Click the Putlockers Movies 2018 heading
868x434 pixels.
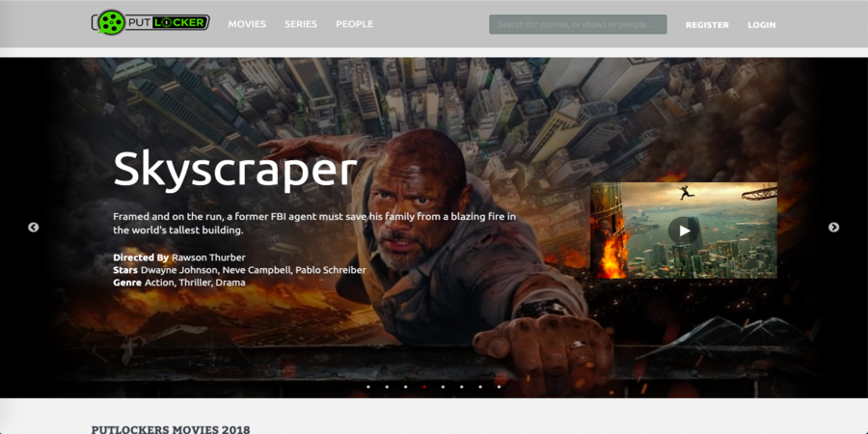pos(171,430)
